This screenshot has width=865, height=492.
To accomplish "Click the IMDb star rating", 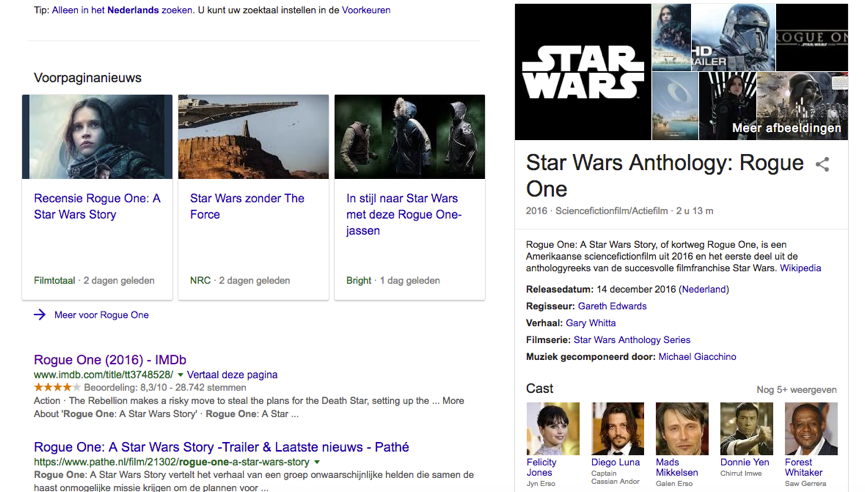I will pyautogui.click(x=57, y=388).
